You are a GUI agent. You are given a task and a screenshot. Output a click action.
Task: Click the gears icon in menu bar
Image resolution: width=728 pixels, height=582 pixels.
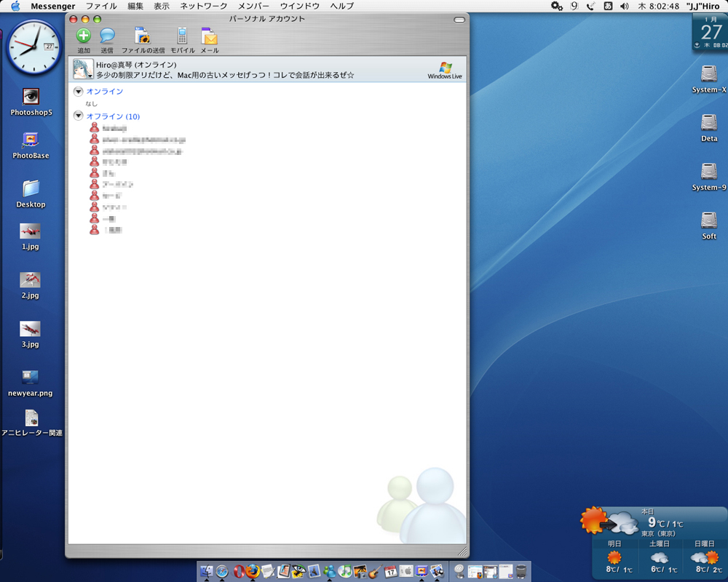(557, 6)
